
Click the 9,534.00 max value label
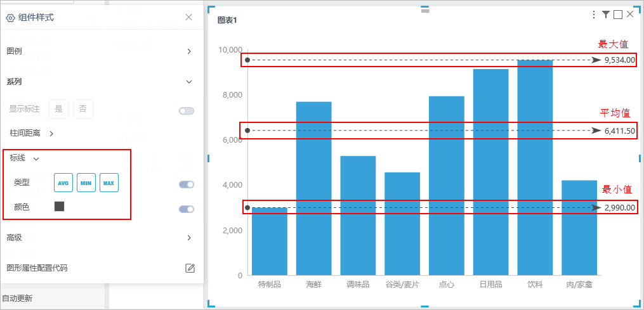click(620, 60)
